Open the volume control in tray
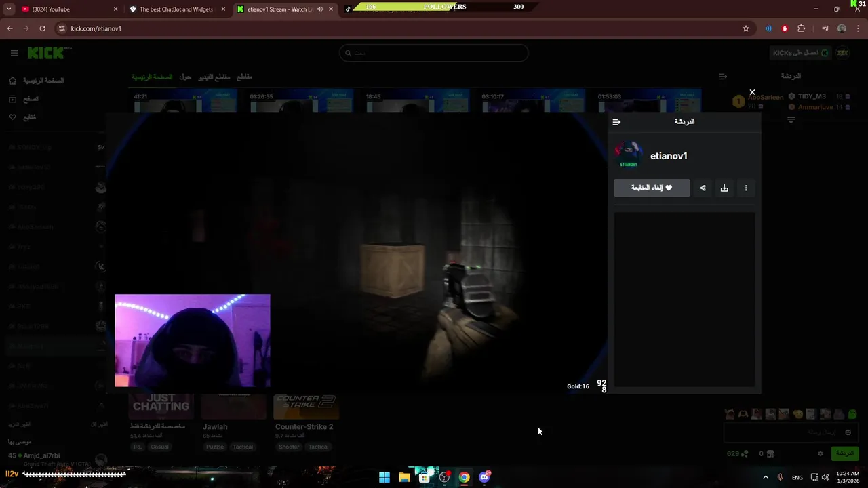The width and height of the screenshot is (868, 488). tap(825, 477)
